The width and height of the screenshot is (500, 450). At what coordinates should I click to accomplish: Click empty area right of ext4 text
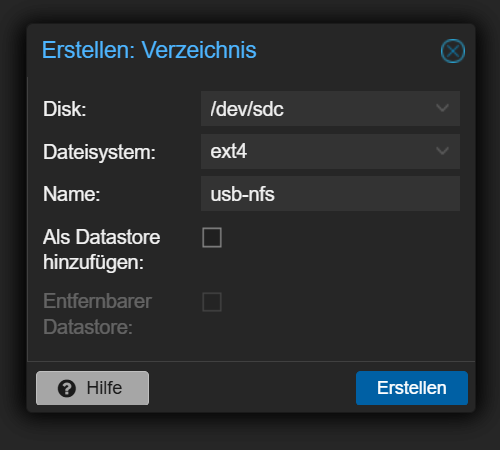click(x=340, y=151)
